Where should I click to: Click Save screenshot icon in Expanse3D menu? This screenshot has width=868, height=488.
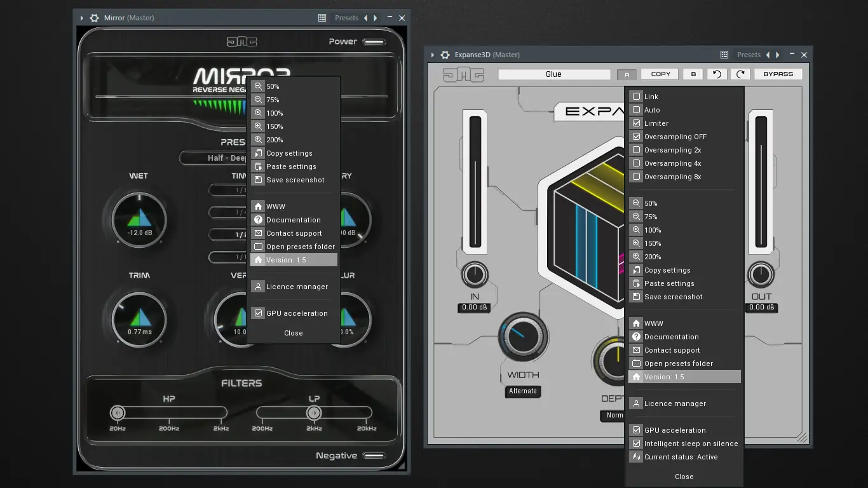pyautogui.click(x=636, y=297)
